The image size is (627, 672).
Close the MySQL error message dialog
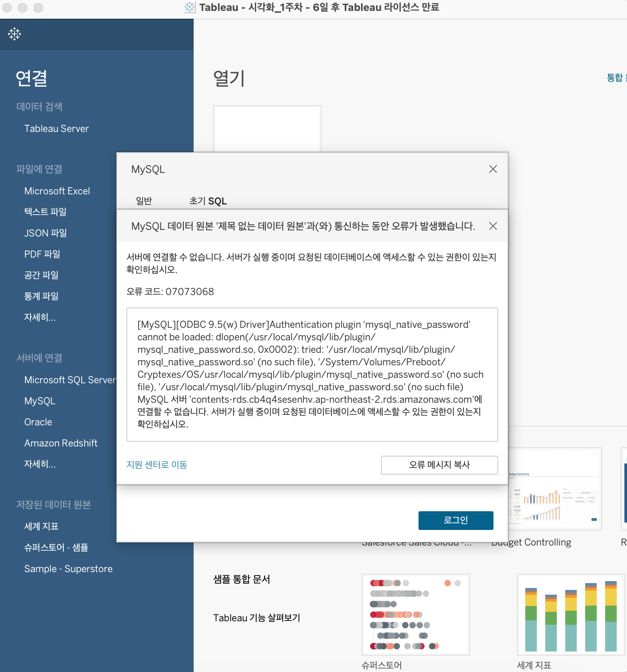tap(493, 226)
